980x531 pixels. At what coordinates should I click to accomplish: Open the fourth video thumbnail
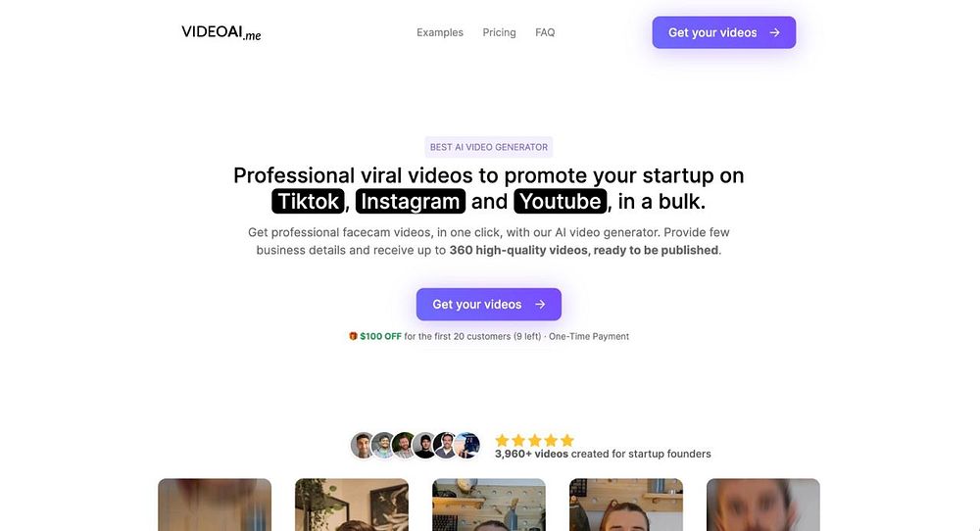click(x=626, y=505)
